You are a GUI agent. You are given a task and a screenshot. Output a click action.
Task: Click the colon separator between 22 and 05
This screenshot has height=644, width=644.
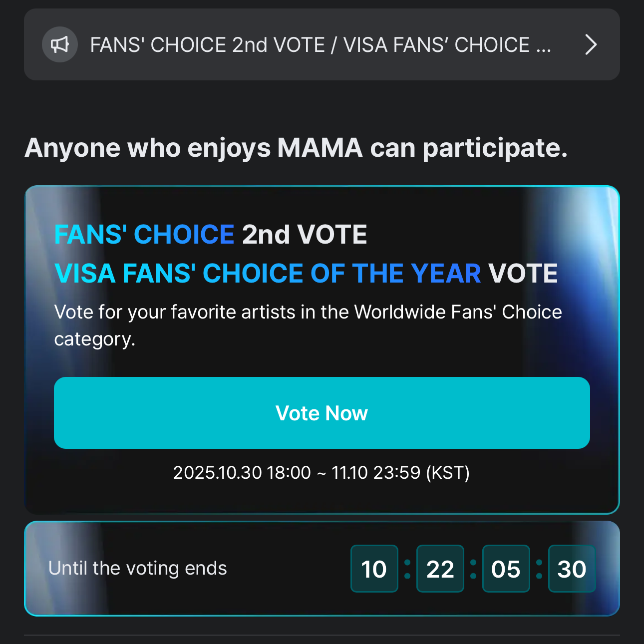click(x=473, y=569)
